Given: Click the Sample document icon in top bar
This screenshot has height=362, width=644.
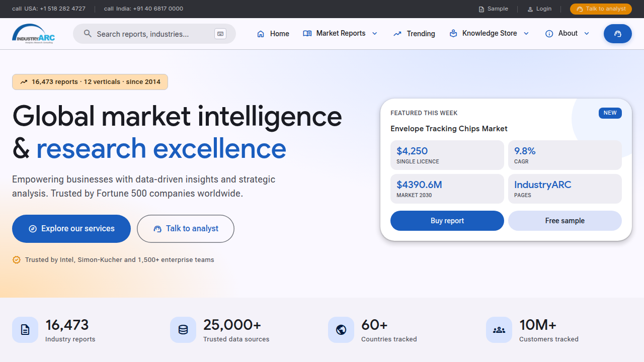Looking at the screenshot, I should click(x=481, y=9).
